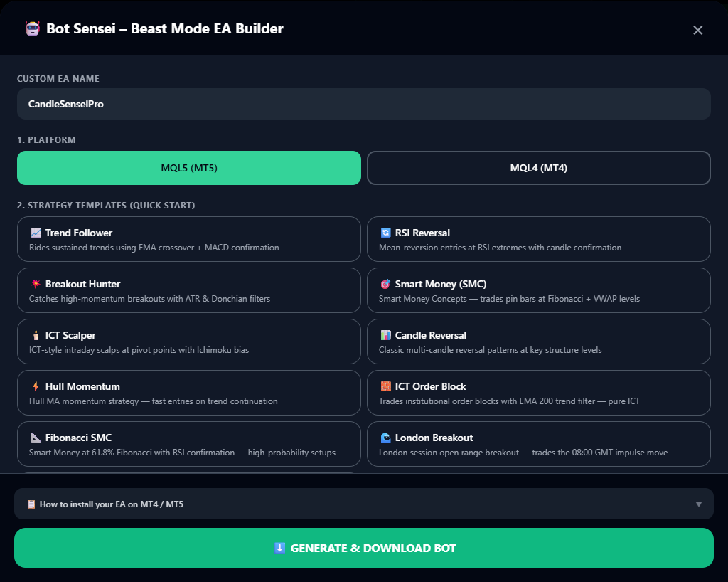Click "London session open range breakout" description
Screen dimensions: 728x582
[523, 453]
